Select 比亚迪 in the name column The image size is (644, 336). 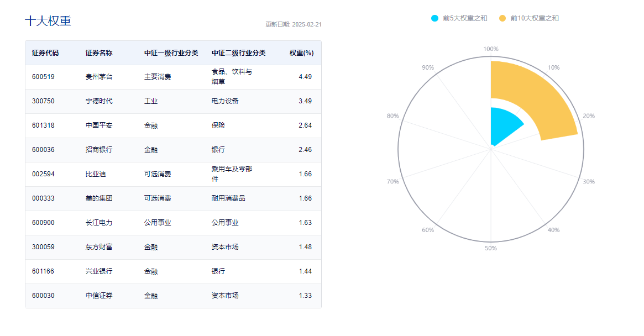(96, 174)
